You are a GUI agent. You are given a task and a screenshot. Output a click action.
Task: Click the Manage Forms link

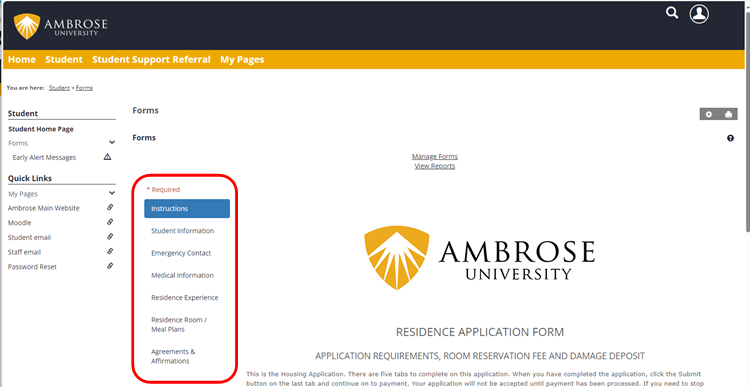(435, 156)
